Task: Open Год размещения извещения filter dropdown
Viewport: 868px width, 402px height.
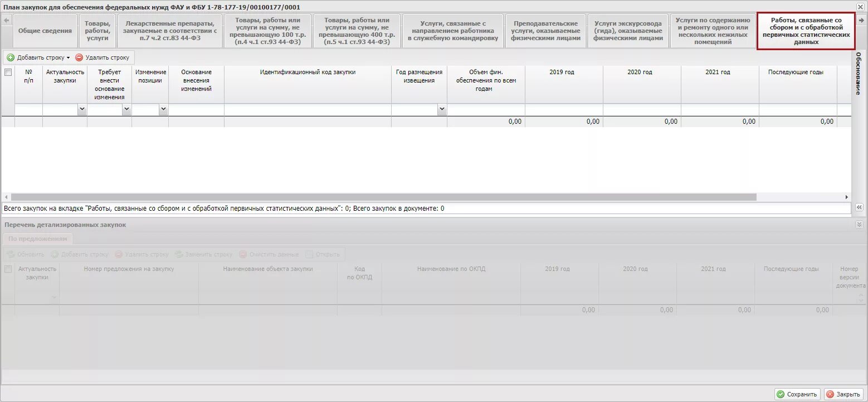Action: 442,110
